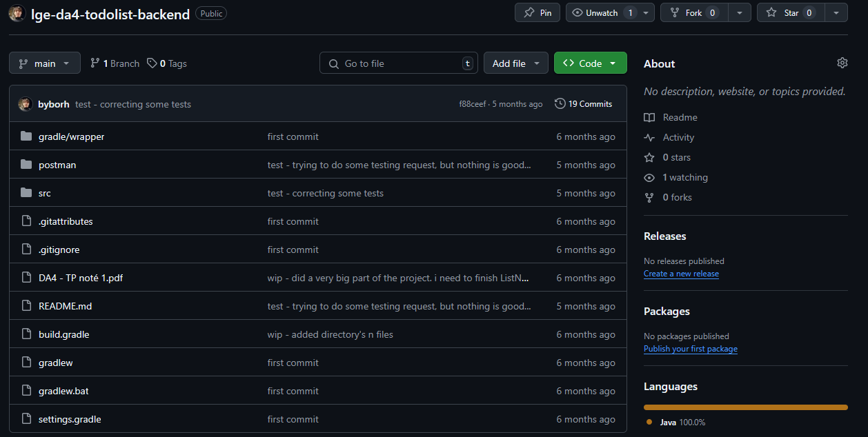This screenshot has width=868, height=437.
Task: Click the byborh user avatar in commit row
Action: [26, 104]
